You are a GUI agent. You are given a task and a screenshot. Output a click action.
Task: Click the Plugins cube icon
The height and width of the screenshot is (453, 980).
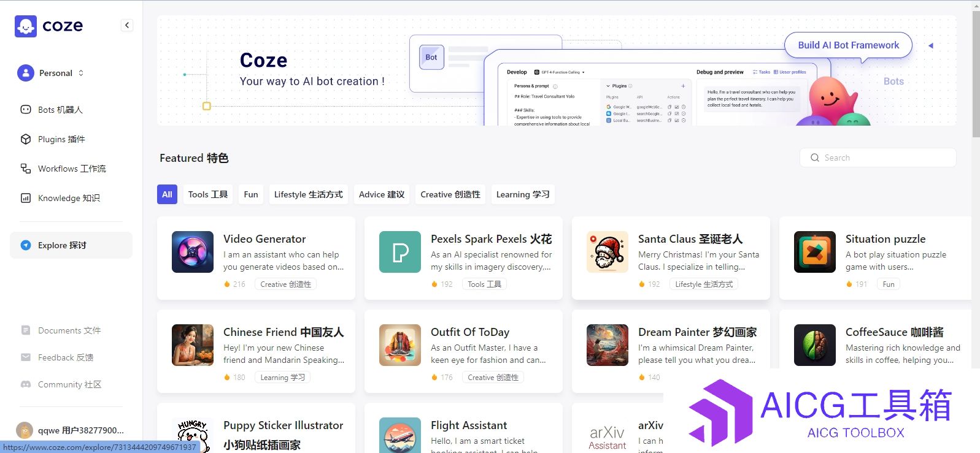click(x=26, y=139)
